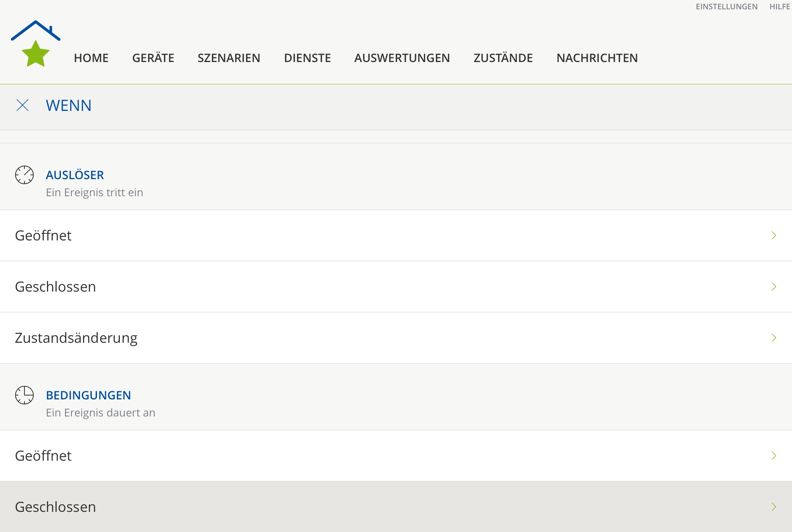Open the Home menu item
Viewport: 792px width, 532px height.
91,58
